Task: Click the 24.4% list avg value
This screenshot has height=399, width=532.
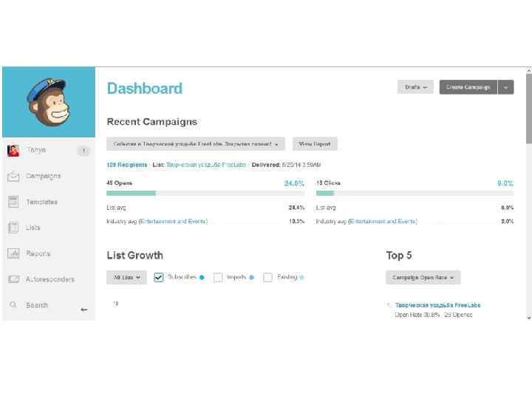Action: coord(296,208)
